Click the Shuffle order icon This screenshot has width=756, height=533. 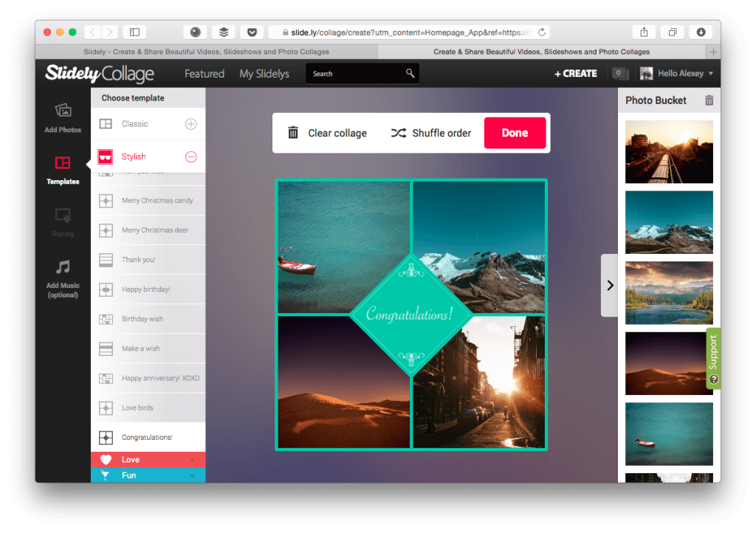point(399,133)
